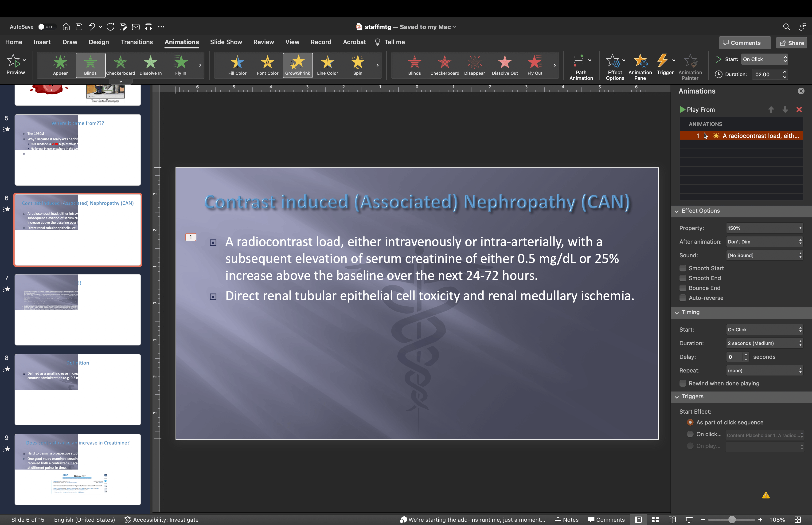Click the Share button

(x=792, y=43)
